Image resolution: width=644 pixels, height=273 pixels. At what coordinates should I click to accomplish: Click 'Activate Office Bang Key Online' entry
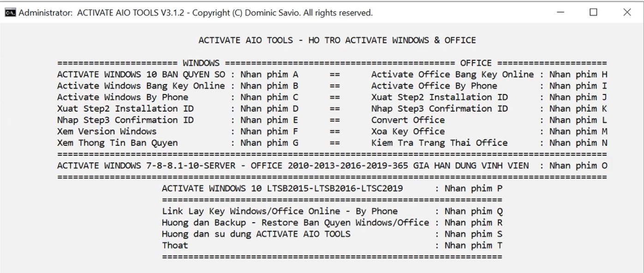453,74
